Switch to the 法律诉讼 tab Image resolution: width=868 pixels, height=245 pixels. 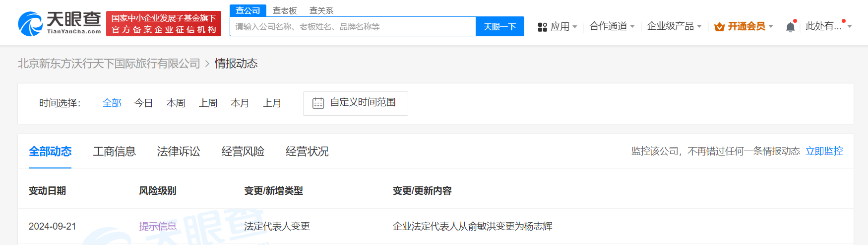179,151
